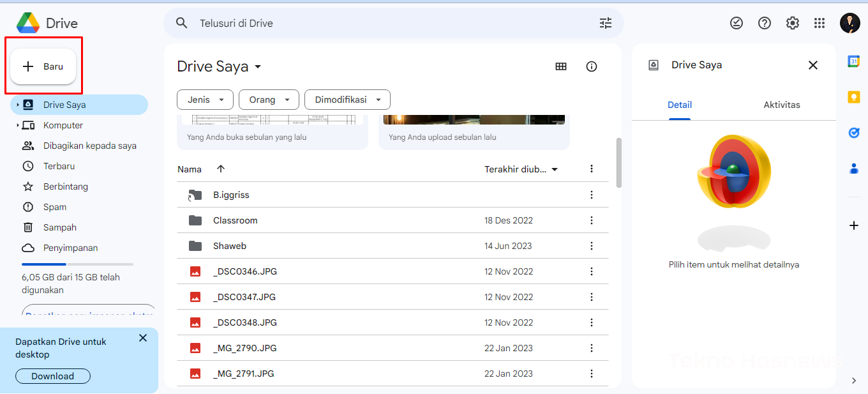
Task: Open the Dimodifikasi filter dropdown
Action: [x=347, y=100]
